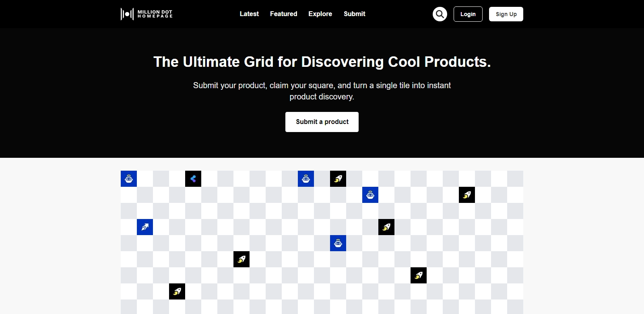Select the robot tile in the second grid row

(x=370, y=195)
